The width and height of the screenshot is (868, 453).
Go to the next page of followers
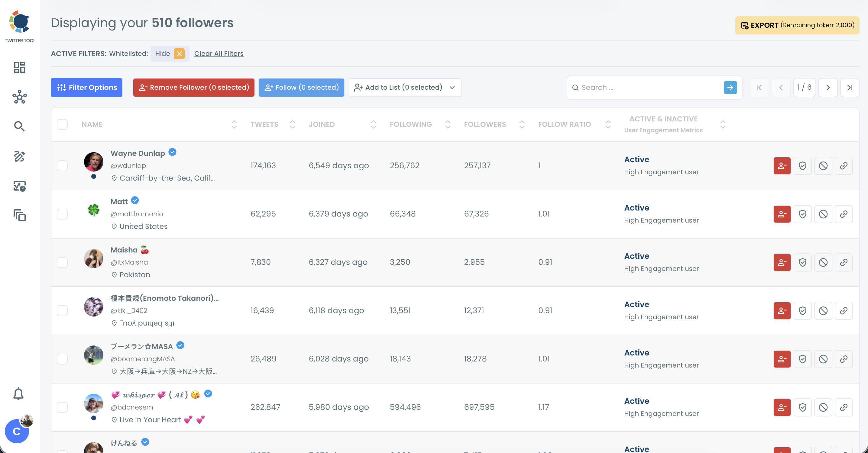(x=828, y=88)
